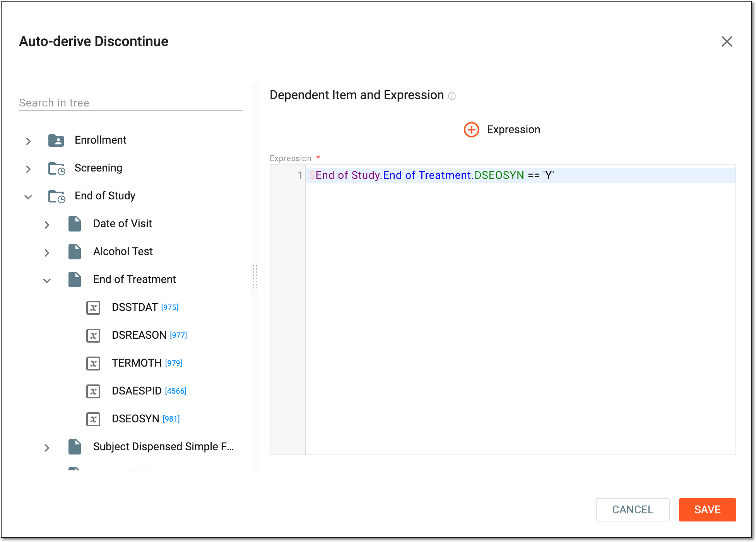
Task: Select the DSSTDAT [975] item
Action: 145,307
